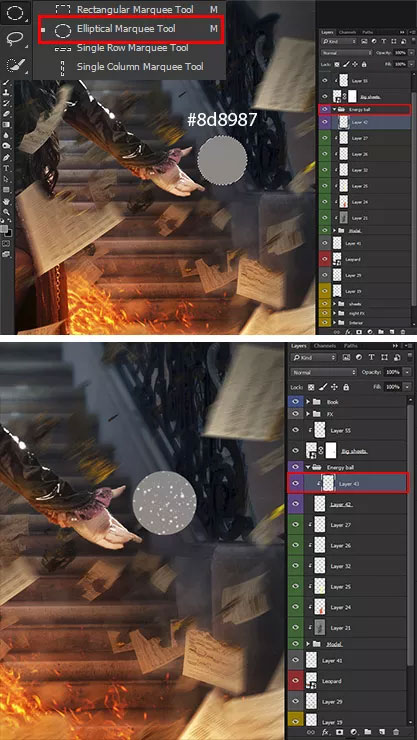
Task: Click new adjustment layer icon in lower Layers panel
Action: point(353,732)
